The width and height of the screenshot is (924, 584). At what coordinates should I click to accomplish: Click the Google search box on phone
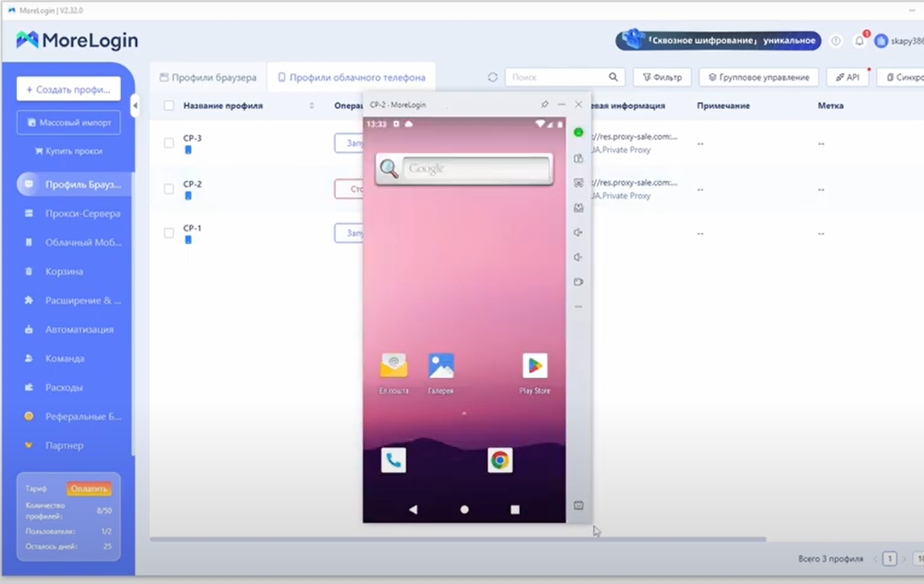[x=476, y=168]
